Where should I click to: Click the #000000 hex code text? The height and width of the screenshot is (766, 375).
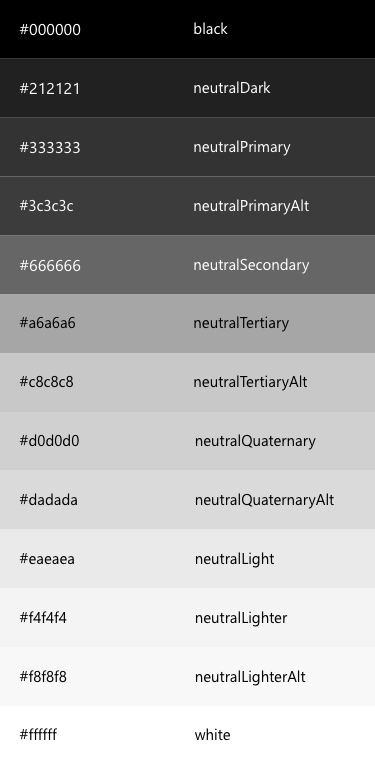pyautogui.click(x=50, y=30)
